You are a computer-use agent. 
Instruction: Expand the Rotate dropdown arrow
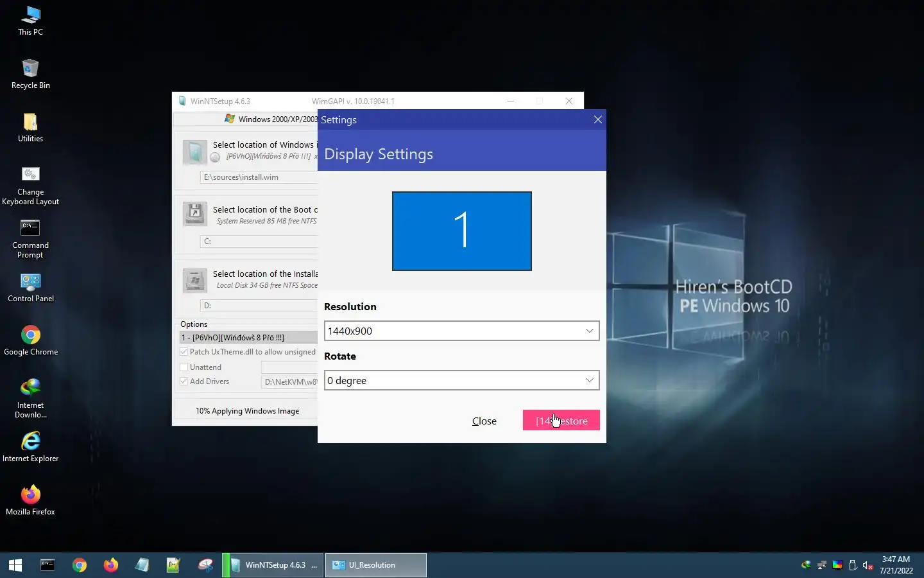589,380
